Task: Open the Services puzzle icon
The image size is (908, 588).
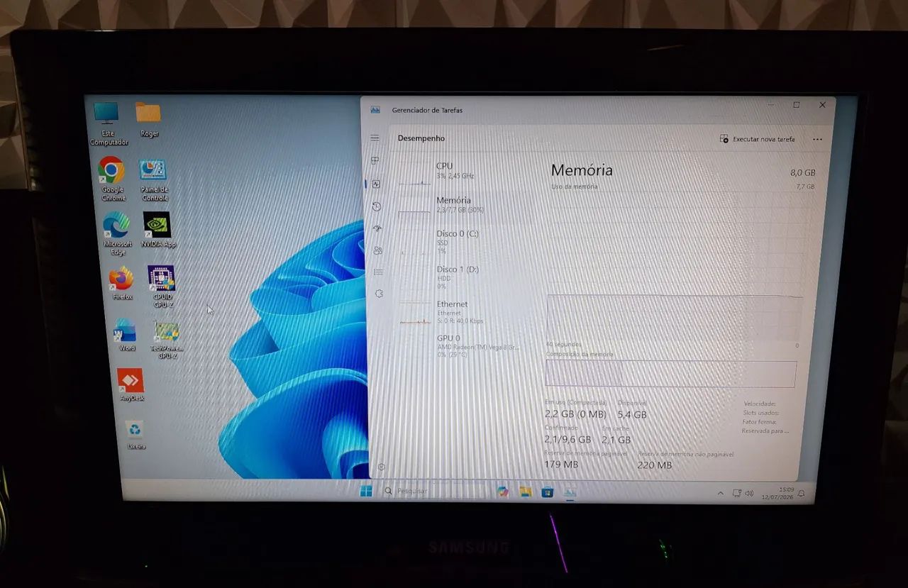Action: (x=379, y=293)
